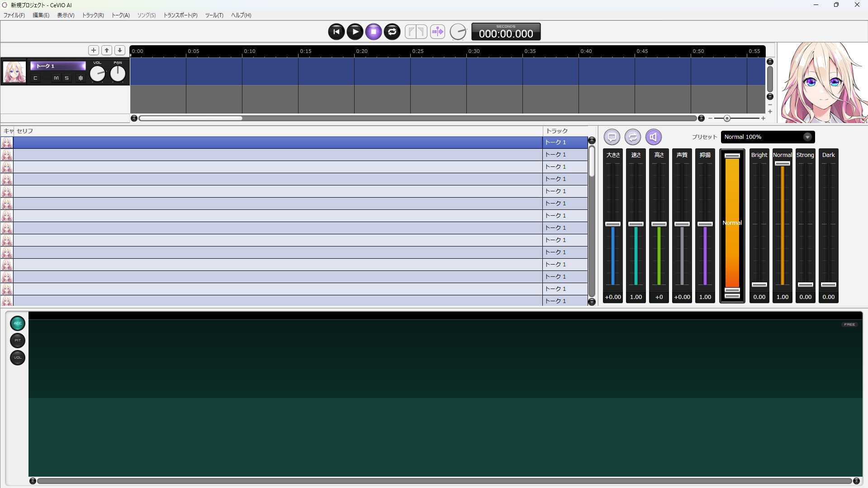
Task: Open the Normal 100% preset dropdown
Action: [x=807, y=137]
